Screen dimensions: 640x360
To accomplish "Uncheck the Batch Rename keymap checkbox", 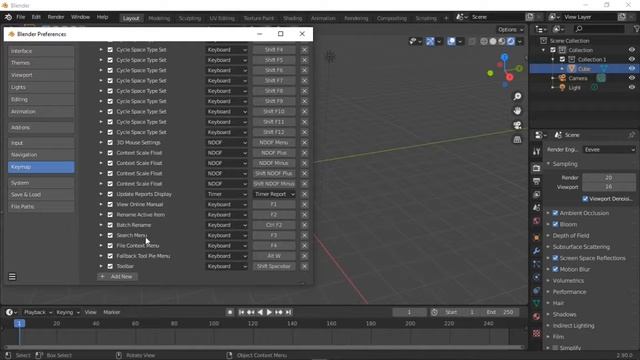I will point(110,225).
